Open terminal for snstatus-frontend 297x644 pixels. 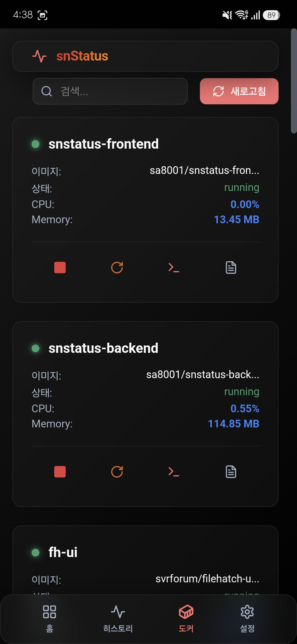pyautogui.click(x=174, y=268)
